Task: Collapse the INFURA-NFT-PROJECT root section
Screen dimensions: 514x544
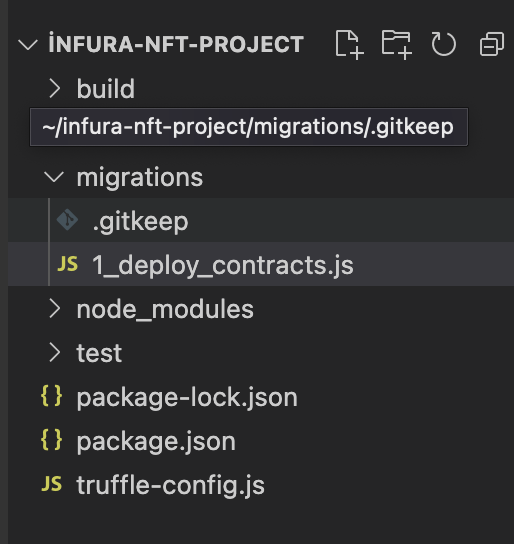Action: pos(28,45)
